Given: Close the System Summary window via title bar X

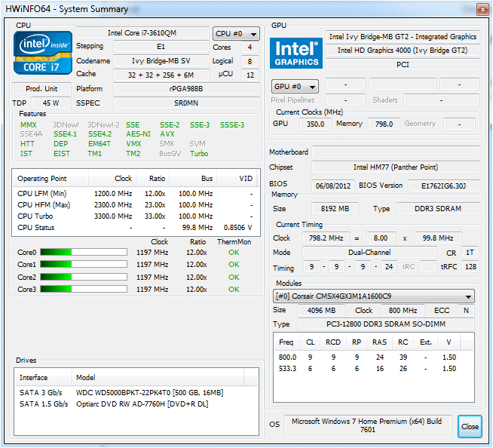Looking at the screenshot, I should tap(482, 10).
